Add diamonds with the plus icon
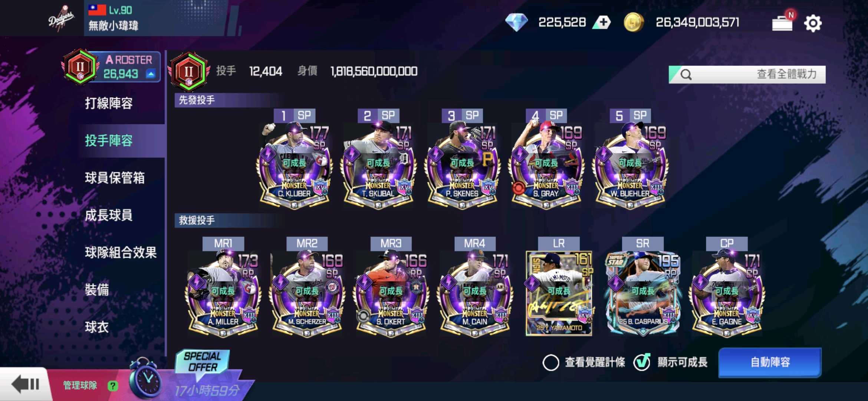This screenshot has width=868, height=401. [x=602, y=22]
